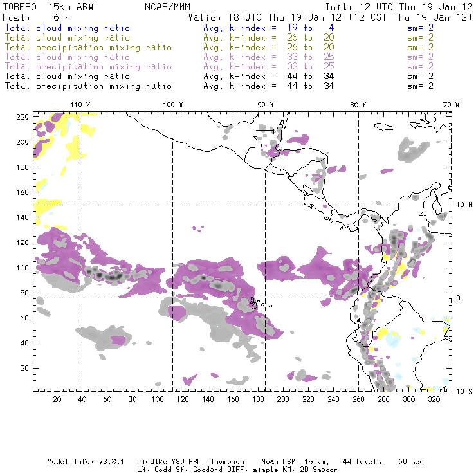The width and height of the screenshot is (476, 476).
Task: Click the "100" tick on vertical axis
Action: 23,268
